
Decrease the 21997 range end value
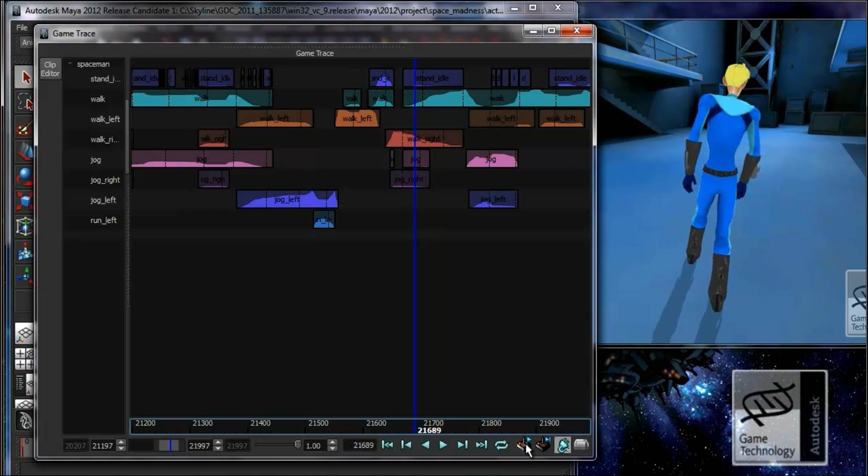pos(218,448)
